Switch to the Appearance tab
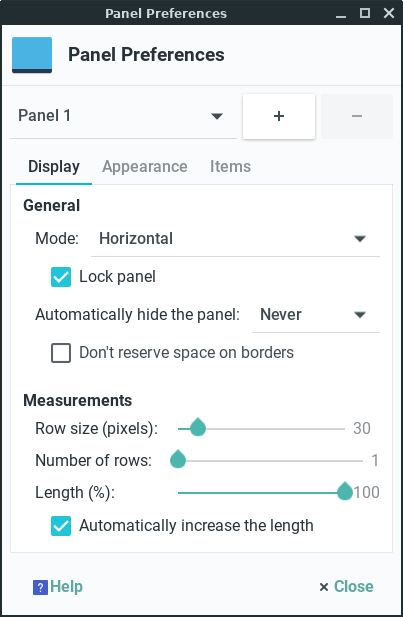Image resolution: width=403 pixels, height=617 pixels. (145, 166)
